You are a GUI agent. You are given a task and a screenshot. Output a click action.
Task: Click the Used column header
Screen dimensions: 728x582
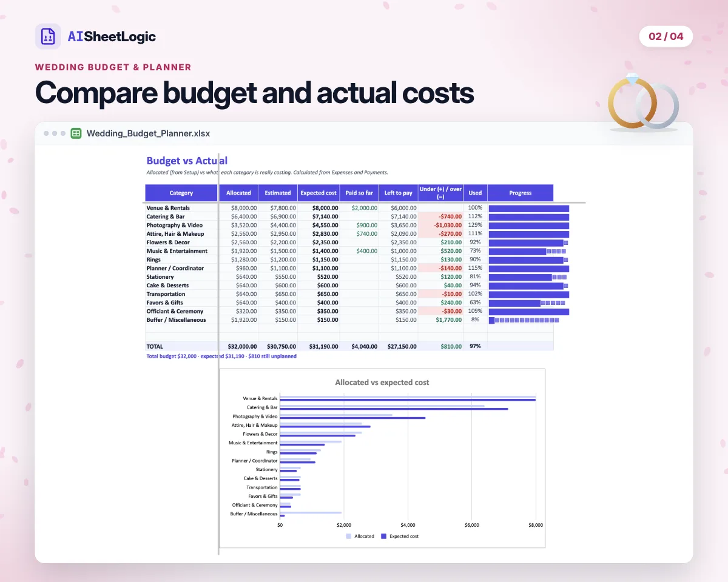click(x=475, y=193)
